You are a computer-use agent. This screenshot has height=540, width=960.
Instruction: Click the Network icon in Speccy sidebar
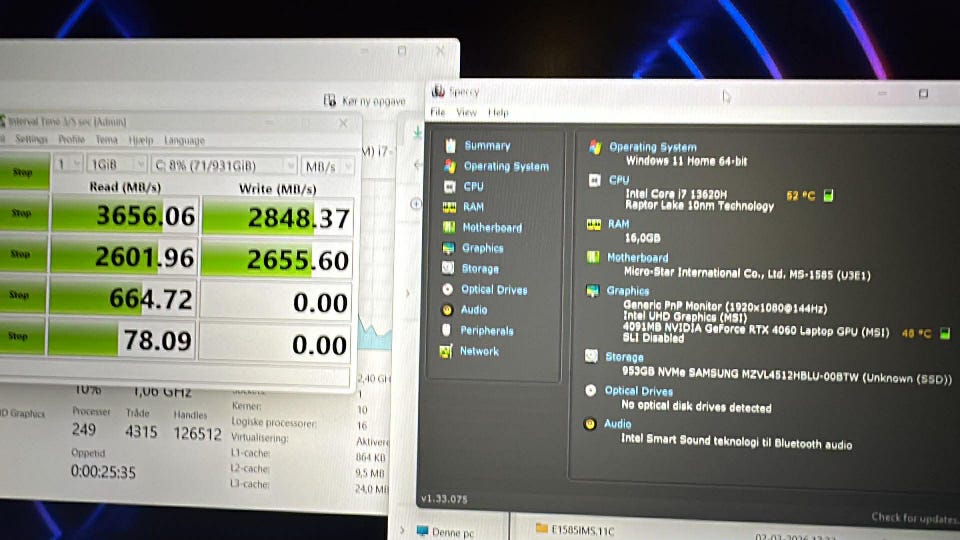[x=446, y=351]
